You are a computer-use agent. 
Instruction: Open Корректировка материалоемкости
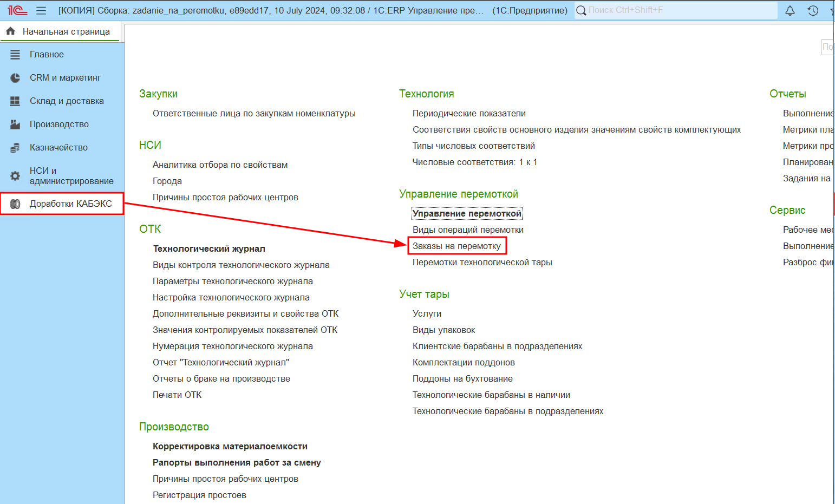tap(230, 447)
